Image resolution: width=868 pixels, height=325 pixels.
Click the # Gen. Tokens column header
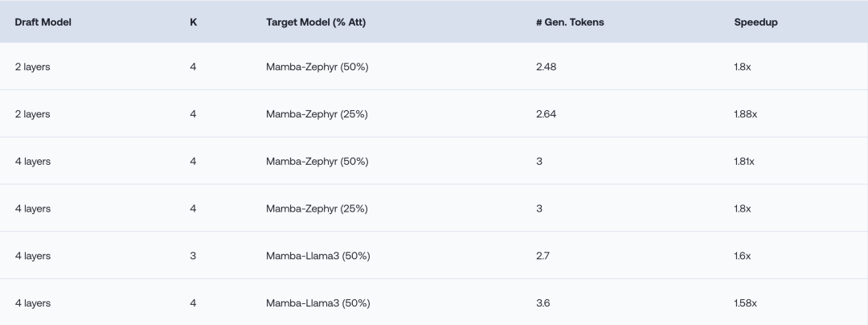point(569,23)
